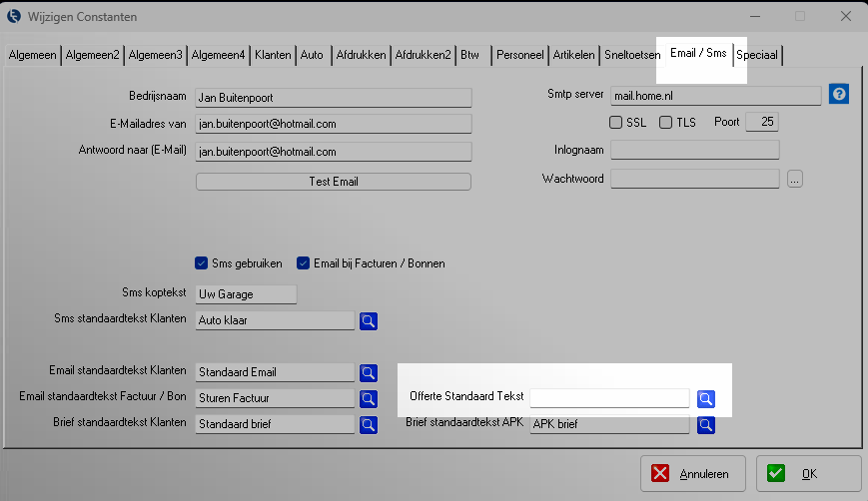This screenshot has height=501, width=868.
Task: Switch to the Klanten tab
Action: [273, 56]
